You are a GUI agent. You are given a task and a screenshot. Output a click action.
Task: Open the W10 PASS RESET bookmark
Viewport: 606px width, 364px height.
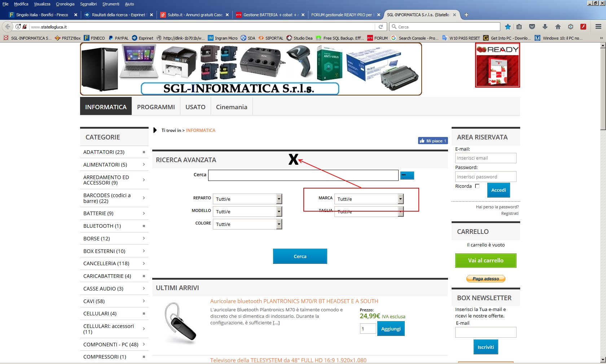461,38
